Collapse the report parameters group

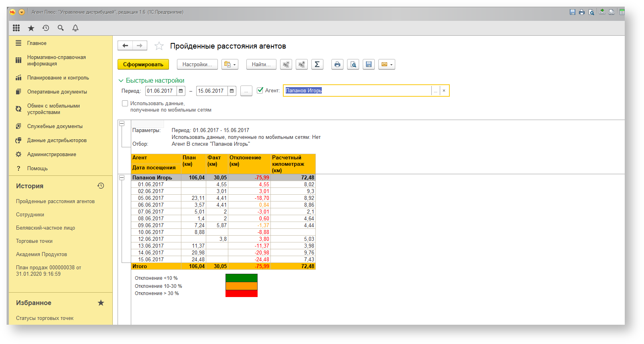click(122, 124)
